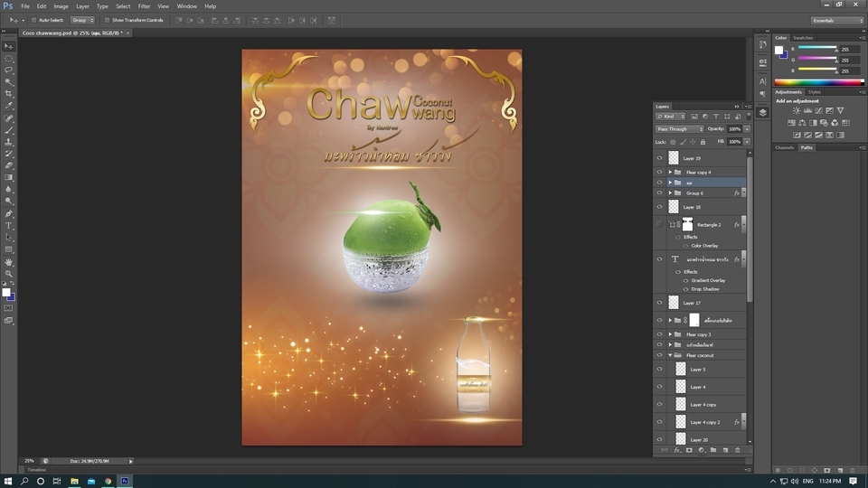This screenshot has width=868, height=488.
Task: Switch to the Styles tab
Action: click(815, 92)
